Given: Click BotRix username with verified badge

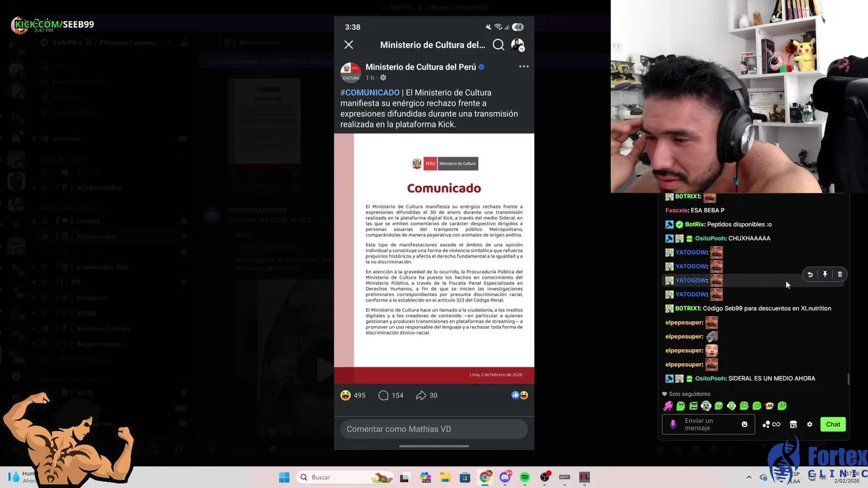Looking at the screenshot, I should pyautogui.click(x=695, y=224).
